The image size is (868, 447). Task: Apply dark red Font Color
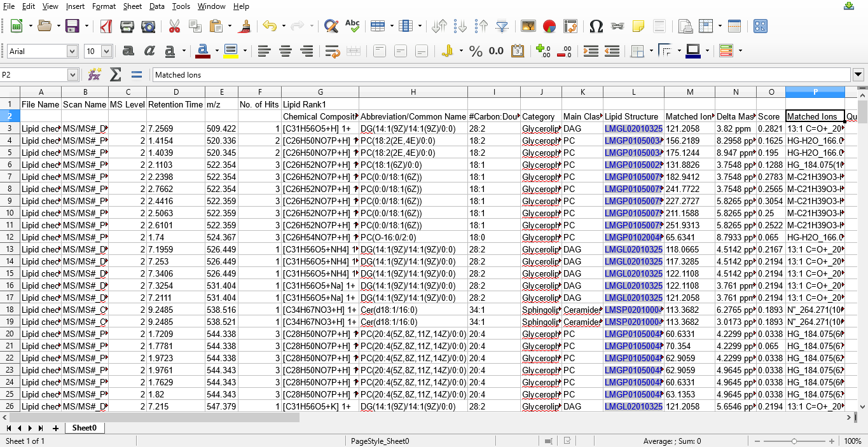pos(203,52)
